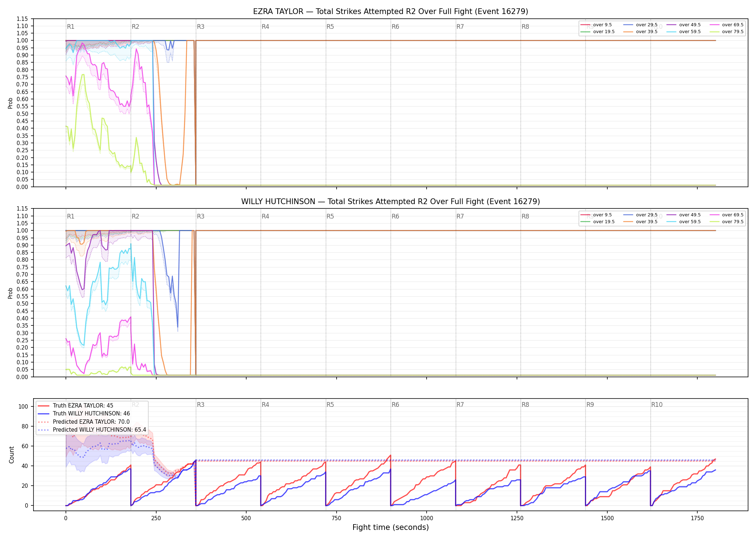Click the 'Fight time (seconds)' axis label

coord(391,527)
